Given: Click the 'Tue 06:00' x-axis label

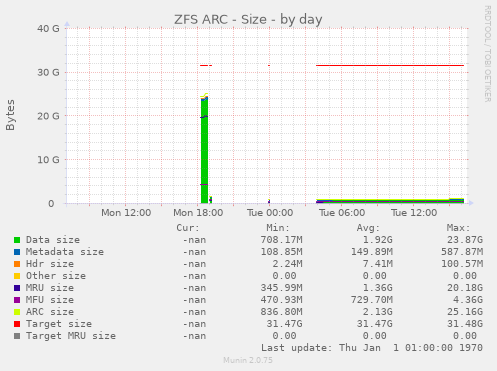Looking at the screenshot, I should tap(342, 213).
